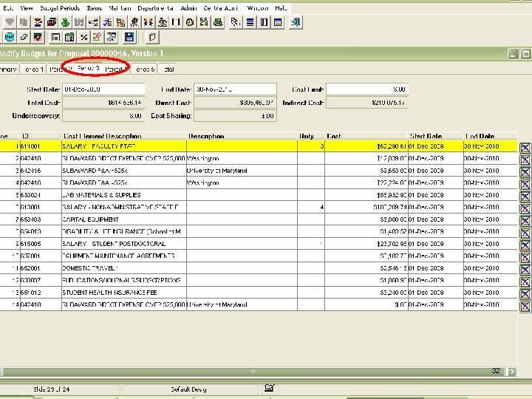532x399 pixels.
Task: Select the SALARY - STUDENT POSTDOCTORAL cell
Action: (124, 244)
